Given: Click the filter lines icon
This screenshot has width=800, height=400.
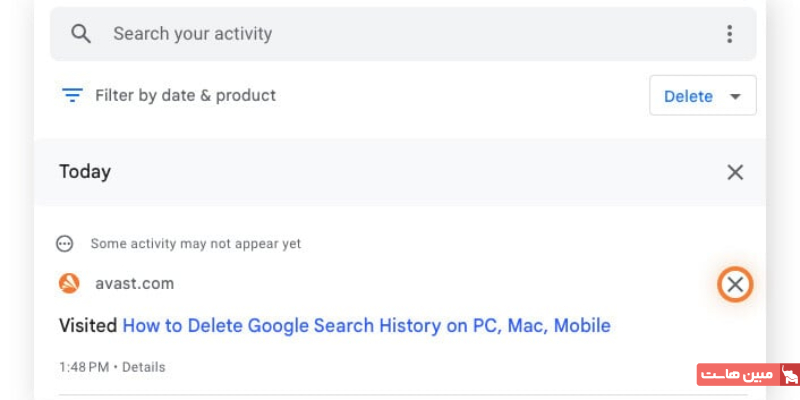Looking at the screenshot, I should point(72,96).
